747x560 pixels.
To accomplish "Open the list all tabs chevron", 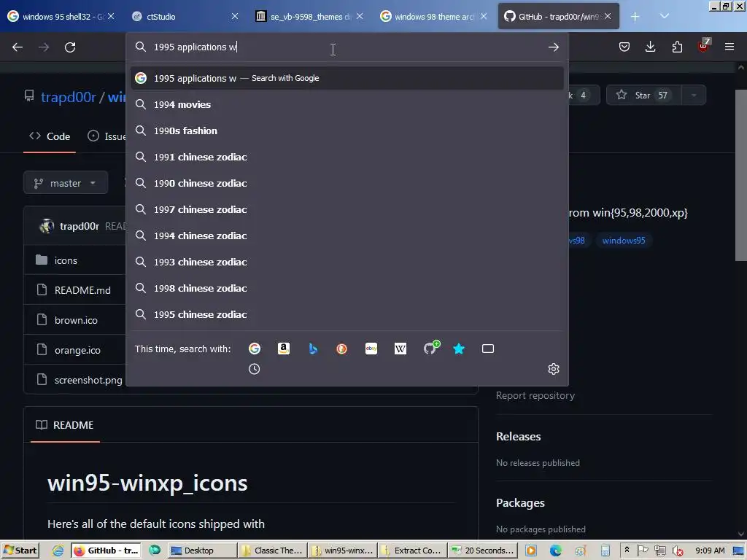I will [665, 16].
